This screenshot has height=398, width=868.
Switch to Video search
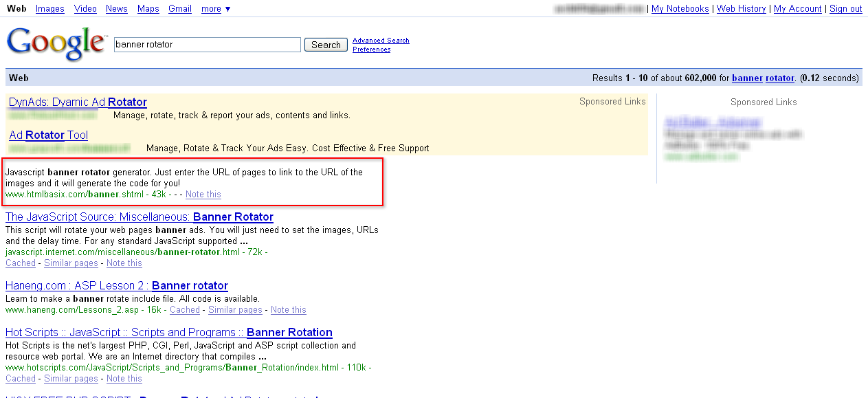coord(85,9)
